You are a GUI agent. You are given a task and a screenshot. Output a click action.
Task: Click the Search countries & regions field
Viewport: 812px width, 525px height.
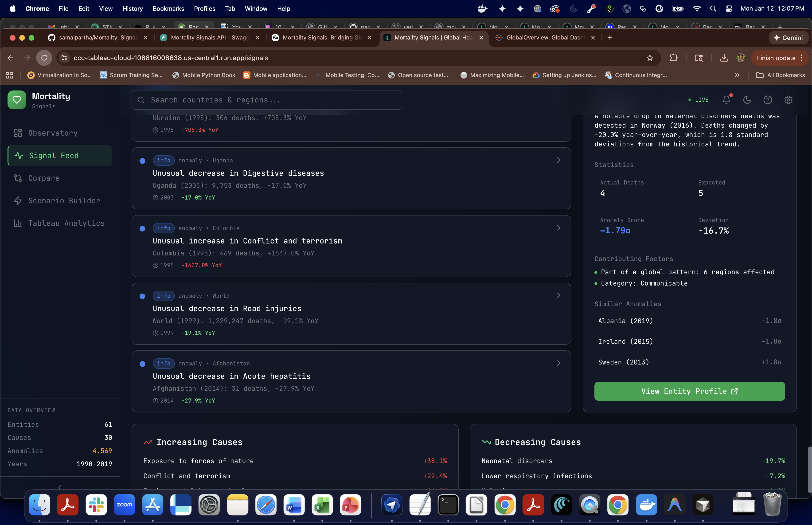click(x=266, y=100)
